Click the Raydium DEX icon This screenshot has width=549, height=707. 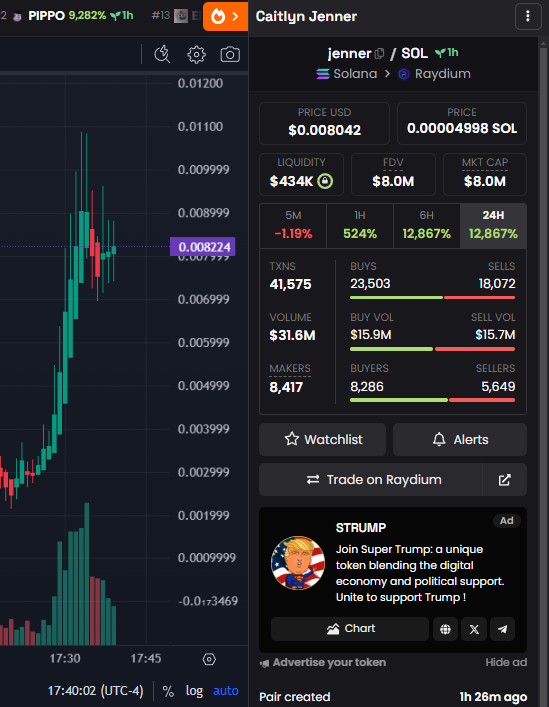[x=404, y=74]
